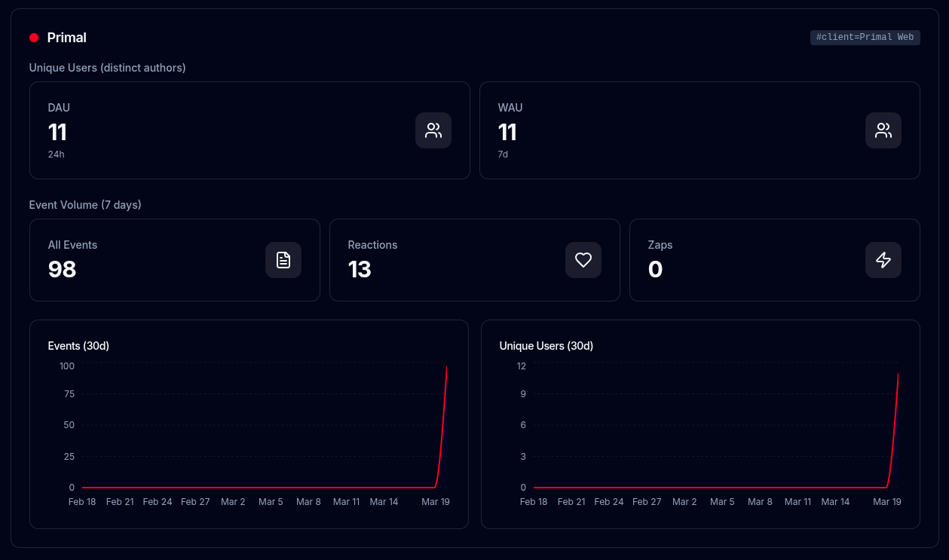The height and width of the screenshot is (560, 949).
Task: Click the #client=Primal Web tag
Action: 865,38
